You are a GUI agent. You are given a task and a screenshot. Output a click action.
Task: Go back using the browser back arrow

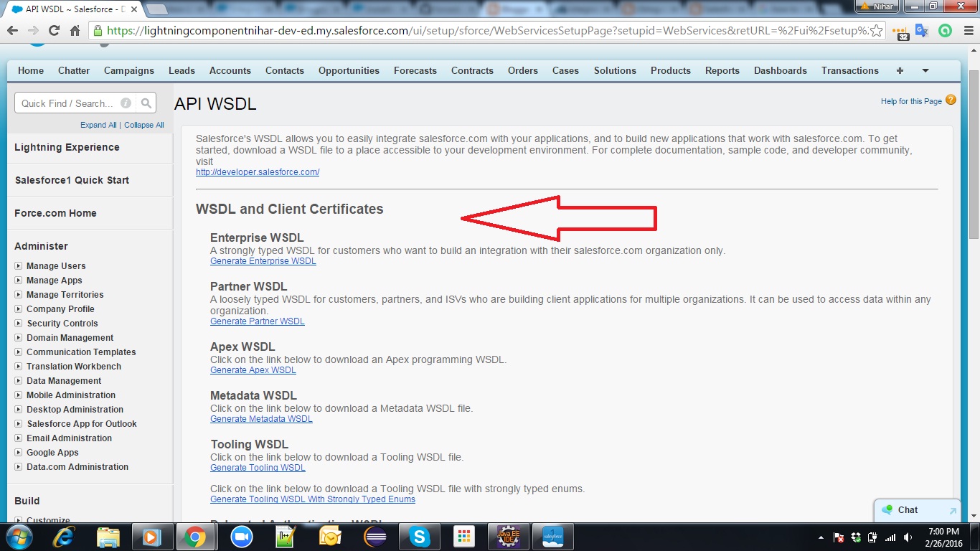(12, 31)
